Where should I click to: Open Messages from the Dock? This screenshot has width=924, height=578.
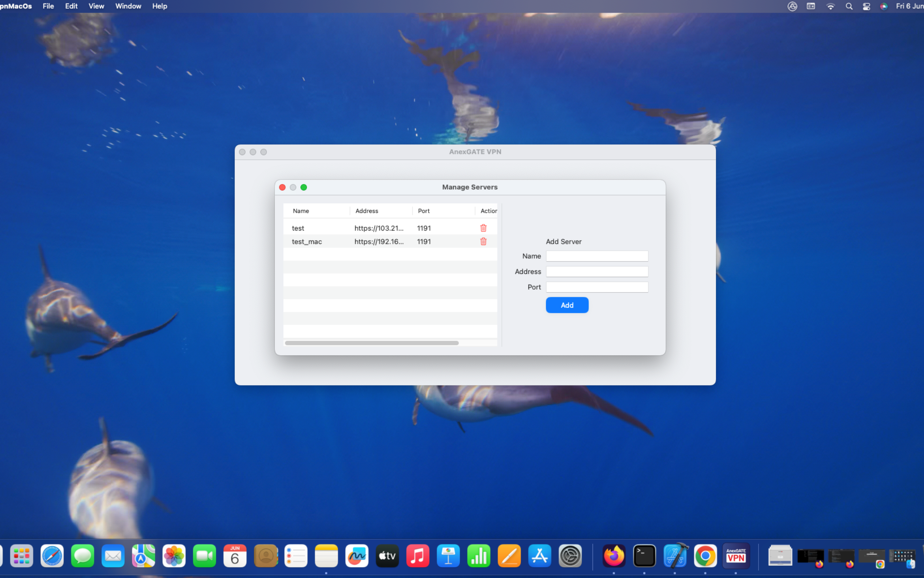coord(82,556)
